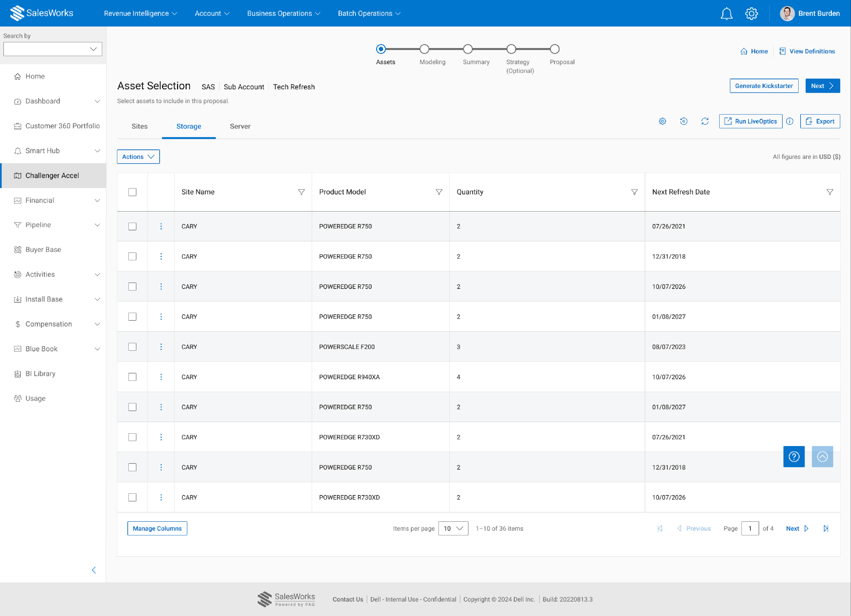851x616 pixels.
Task: Show Run LiveOptics info icon
Action: point(789,121)
